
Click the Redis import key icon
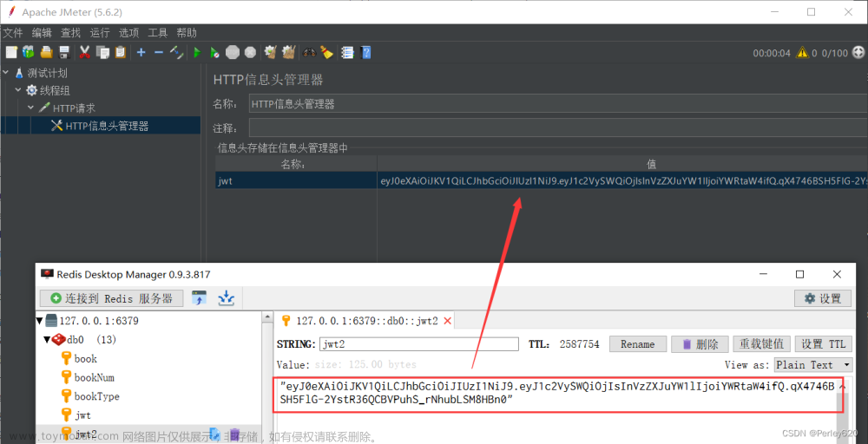[x=199, y=298]
